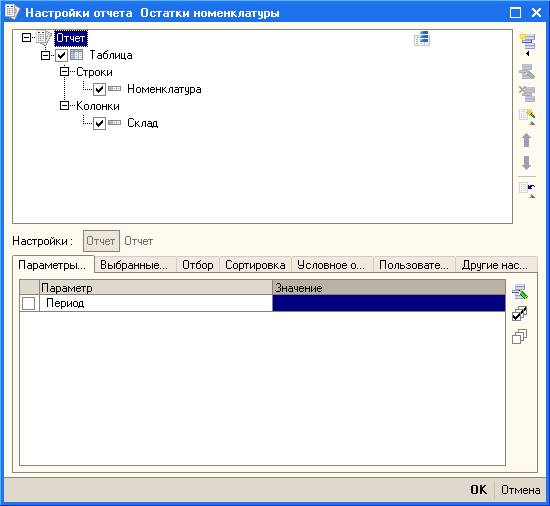Uncheck the Таблица checkbox
The image size is (550, 506).
(61, 55)
